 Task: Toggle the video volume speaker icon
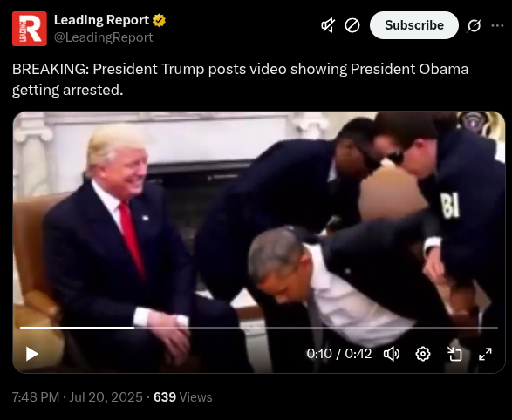pyautogui.click(x=392, y=354)
